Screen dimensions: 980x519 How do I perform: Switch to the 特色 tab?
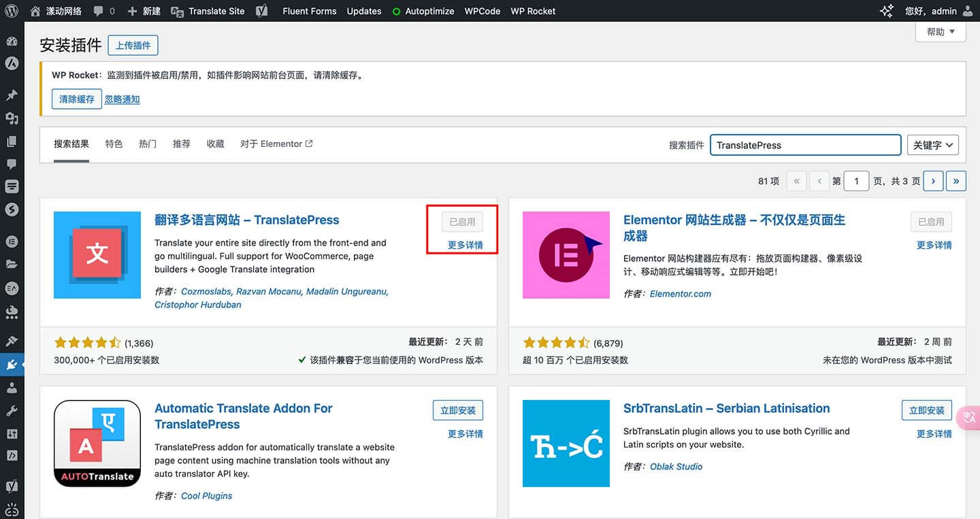pos(114,144)
